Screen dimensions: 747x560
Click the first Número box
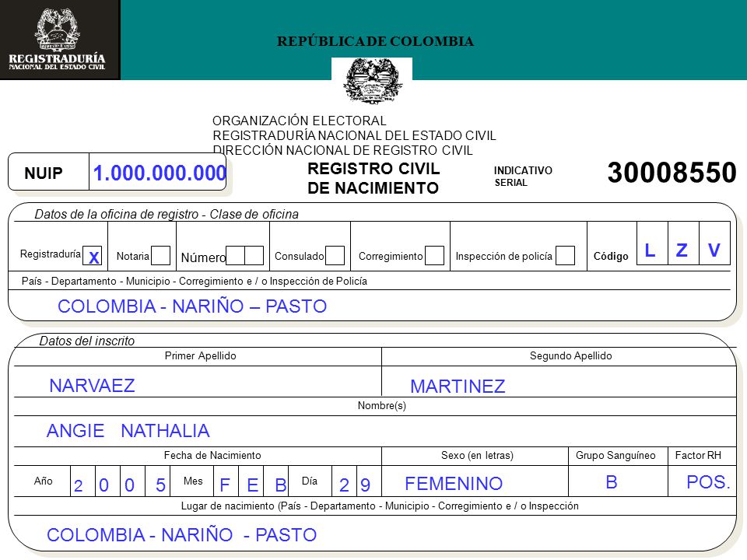point(235,255)
